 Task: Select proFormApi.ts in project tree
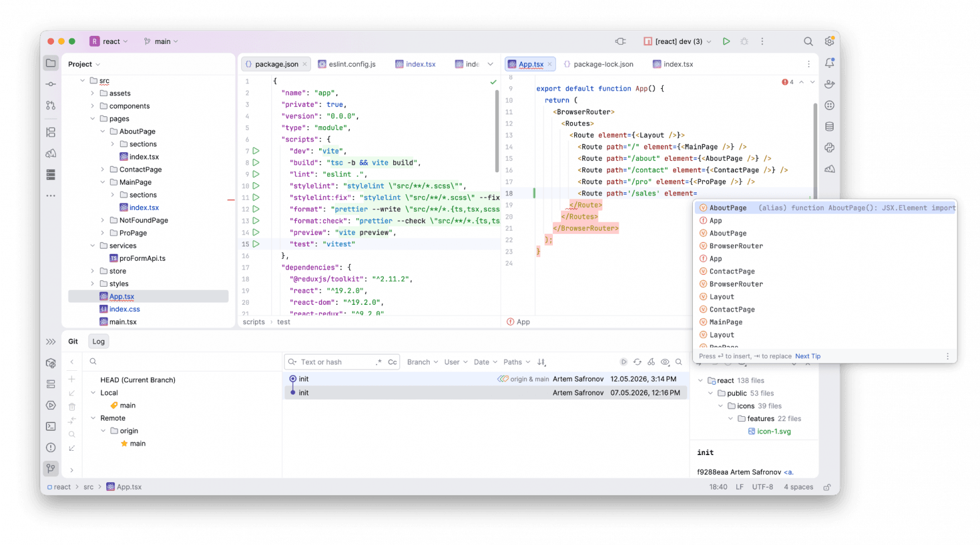click(143, 258)
